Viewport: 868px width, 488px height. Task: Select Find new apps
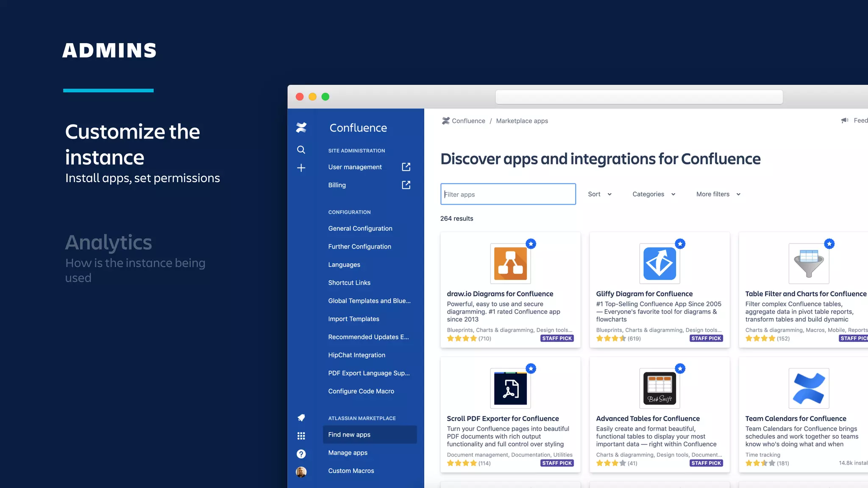pos(370,435)
